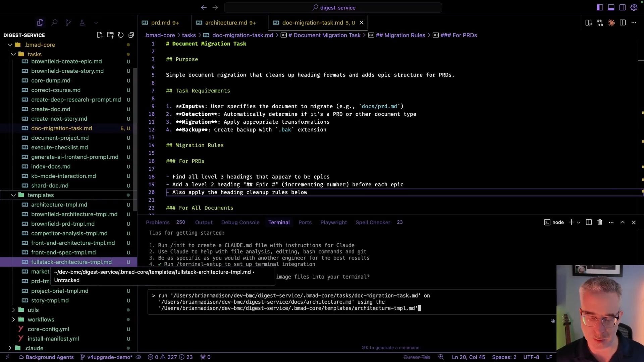Switch to the Problems panel tab
The width and height of the screenshot is (644, 362).
pos(158,222)
